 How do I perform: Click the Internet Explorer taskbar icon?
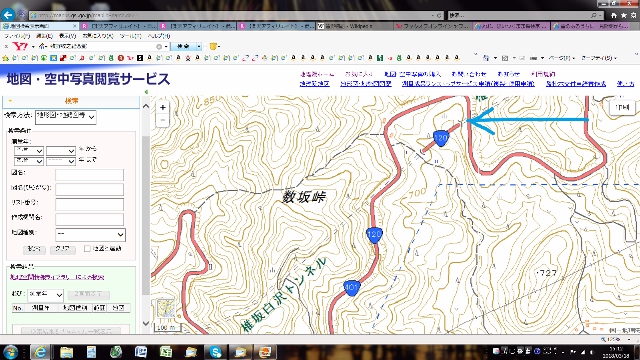(40, 351)
